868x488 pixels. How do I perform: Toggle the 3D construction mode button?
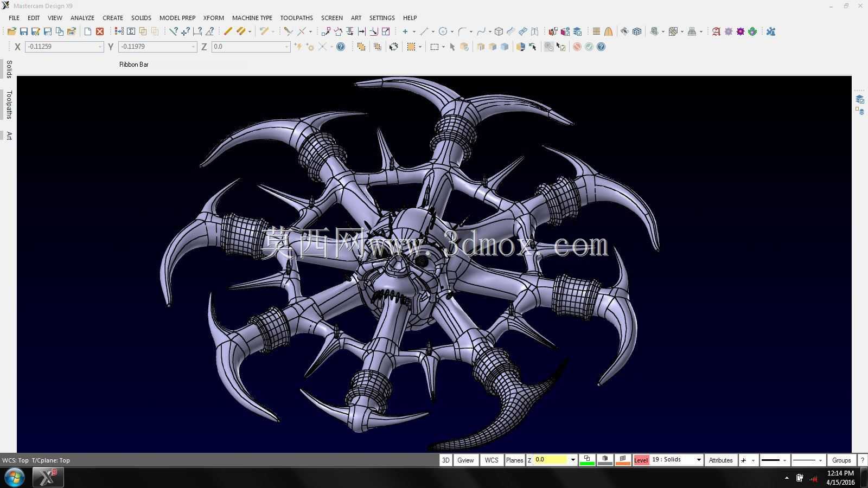[445, 460]
